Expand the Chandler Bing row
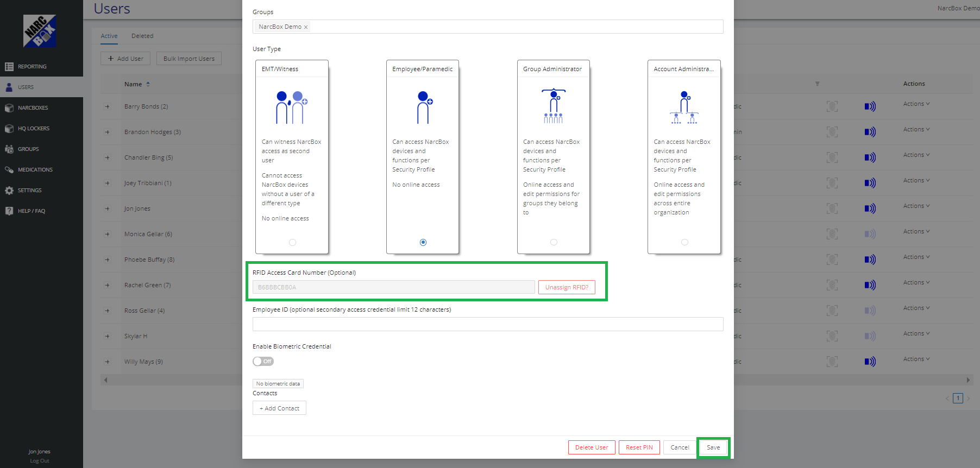Screen dimensions: 980x468 click(108, 158)
